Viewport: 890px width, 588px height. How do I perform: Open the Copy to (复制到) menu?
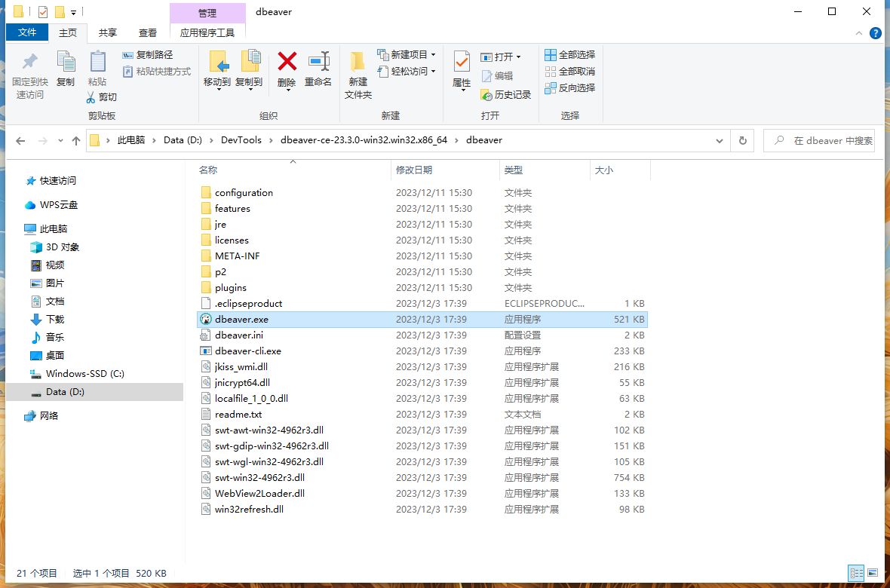(249, 70)
